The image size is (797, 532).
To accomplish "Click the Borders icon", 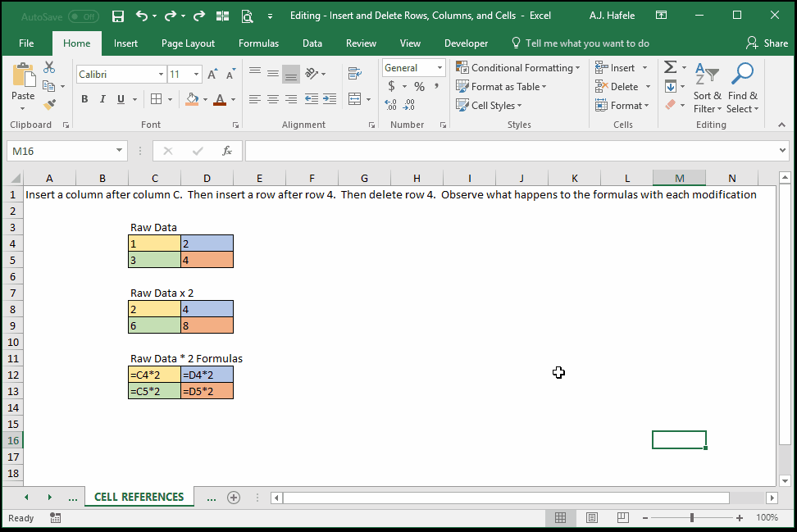I will (x=156, y=99).
